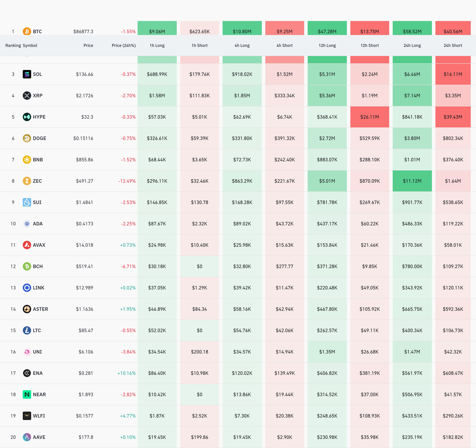Click the NEAR coin icon
This screenshot has width=476, height=448.
coord(27,394)
